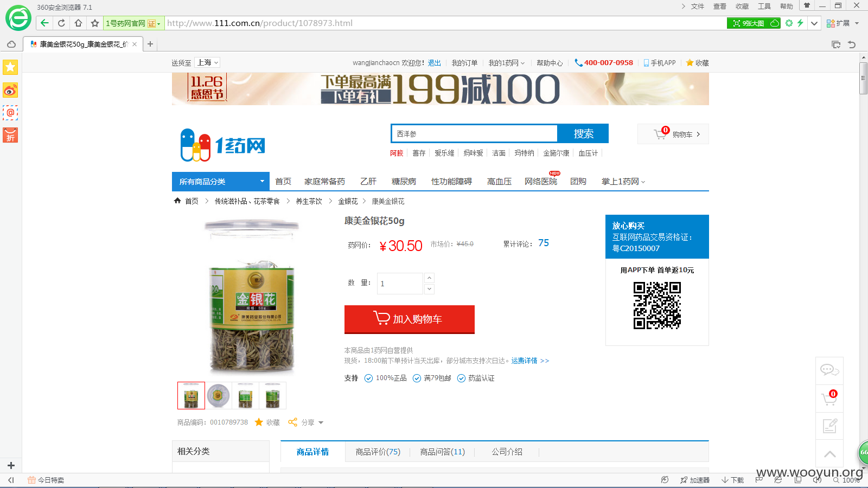Click the 1药网 site logo
This screenshot has height=488, width=868.
click(x=222, y=145)
